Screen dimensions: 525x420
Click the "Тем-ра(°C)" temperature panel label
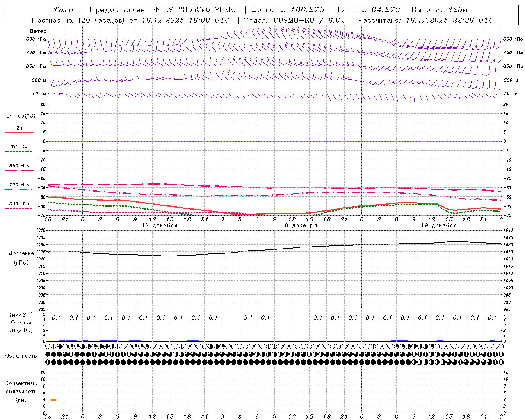(x=19, y=116)
